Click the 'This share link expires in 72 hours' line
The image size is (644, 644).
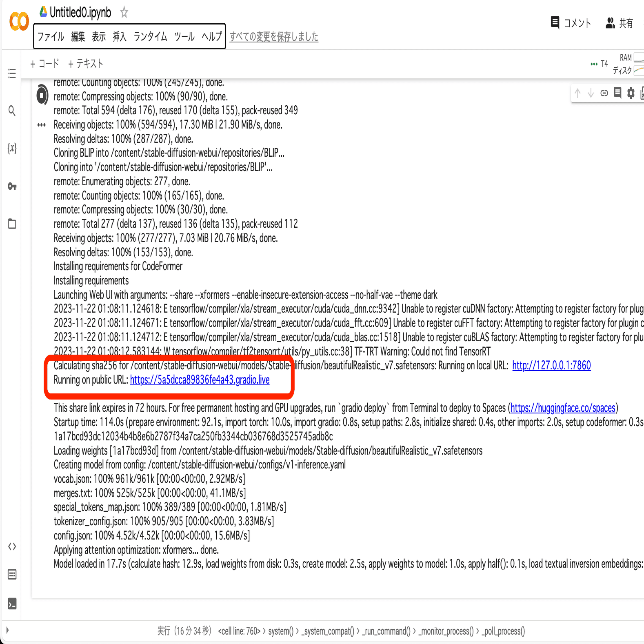coord(336,408)
